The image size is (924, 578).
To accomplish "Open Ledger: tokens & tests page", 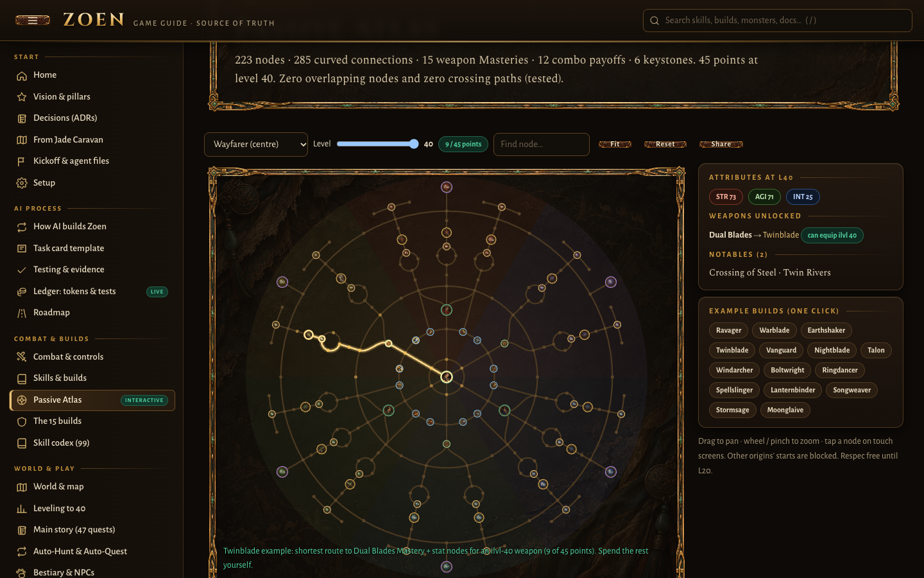I will [92, 292].
